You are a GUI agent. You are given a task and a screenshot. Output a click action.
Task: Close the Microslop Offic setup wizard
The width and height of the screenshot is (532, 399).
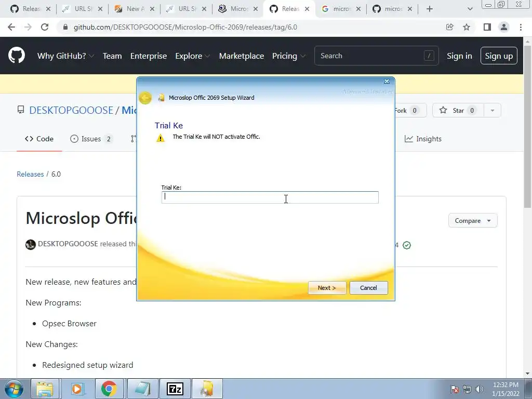(x=387, y=82)
